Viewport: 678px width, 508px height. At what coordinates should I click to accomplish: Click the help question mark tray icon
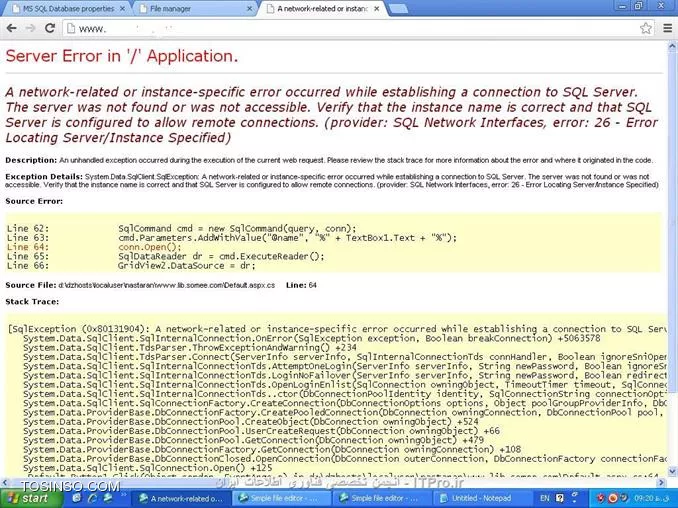coord(560,498)
